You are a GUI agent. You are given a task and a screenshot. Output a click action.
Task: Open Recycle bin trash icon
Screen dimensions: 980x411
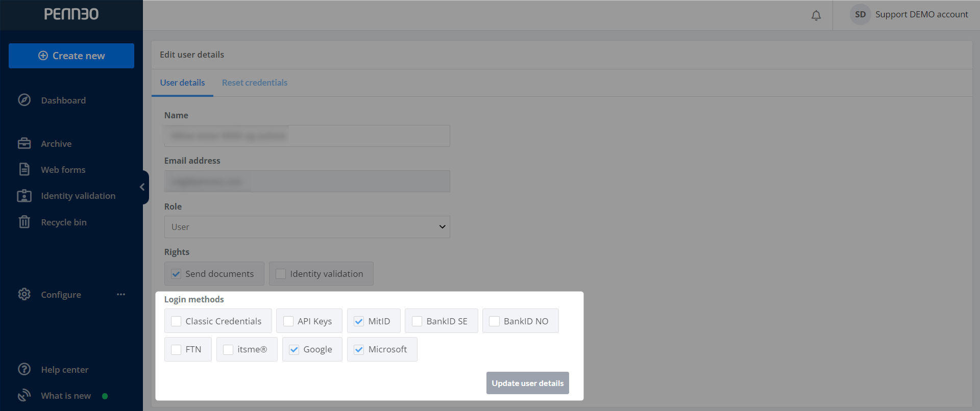[x=24, y=222]
